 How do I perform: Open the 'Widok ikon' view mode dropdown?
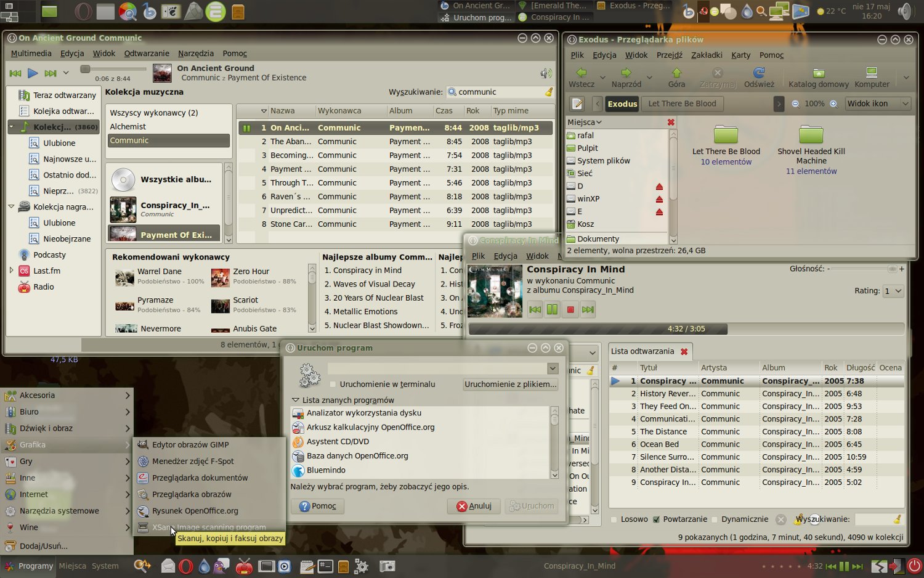pyautogui.click(x=878, y=104)
